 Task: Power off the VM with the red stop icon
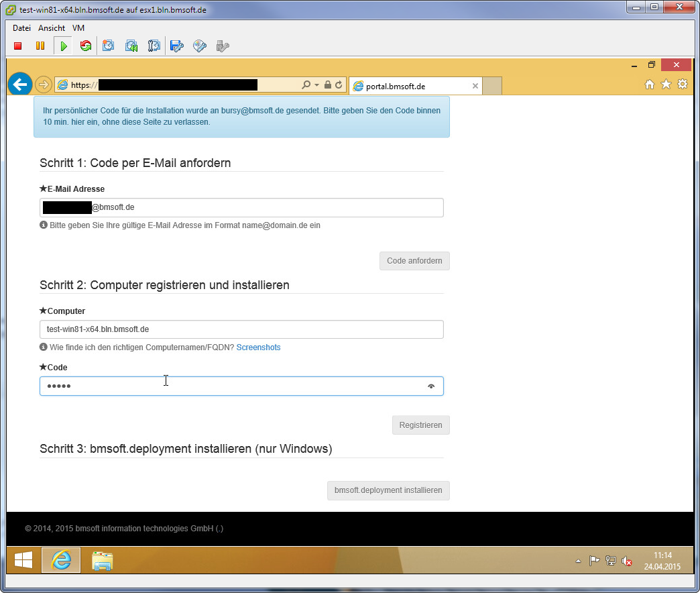pyautogui.click(x=18, y=46)
